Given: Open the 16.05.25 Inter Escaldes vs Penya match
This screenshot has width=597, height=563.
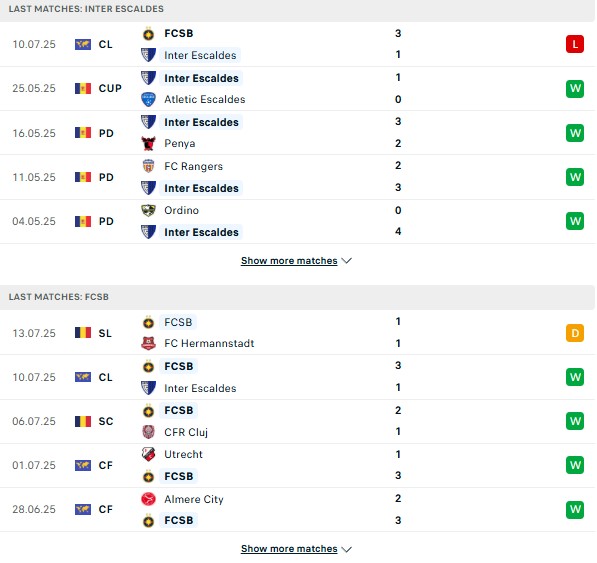Looking at the screenshot, I should [x=298, y=133].
